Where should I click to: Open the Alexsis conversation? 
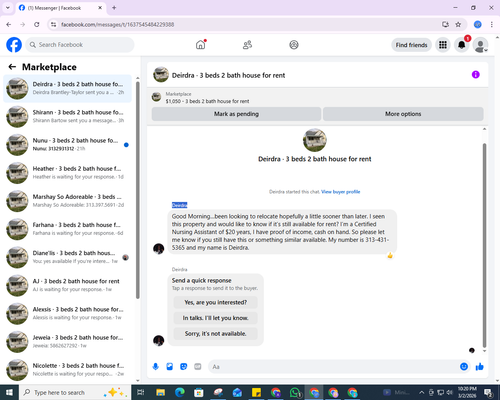67,314
